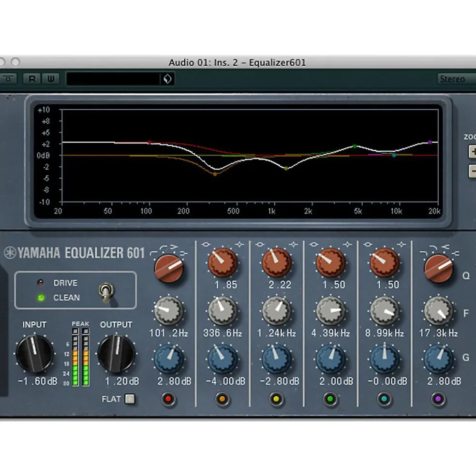Toggle the purple band enable button
Screen dimensions: 476x476
click(x=438, y=399)
